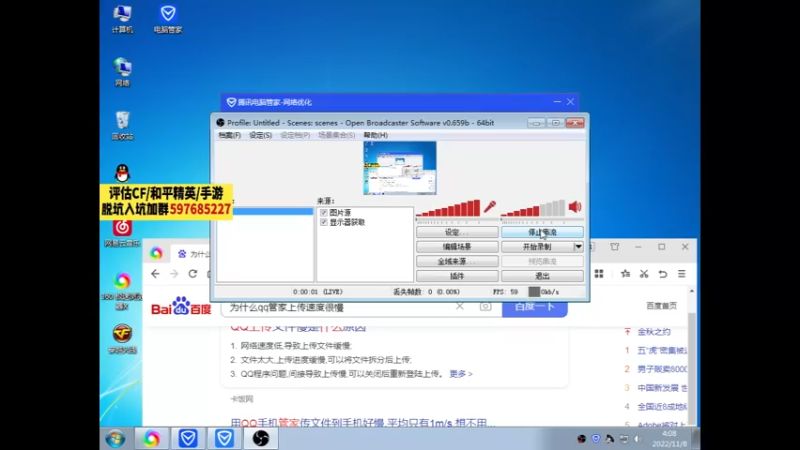Uncheck the 显示器获取 source checkbox
This screenshot has width=800, height=450.
(x=323, y=222)
